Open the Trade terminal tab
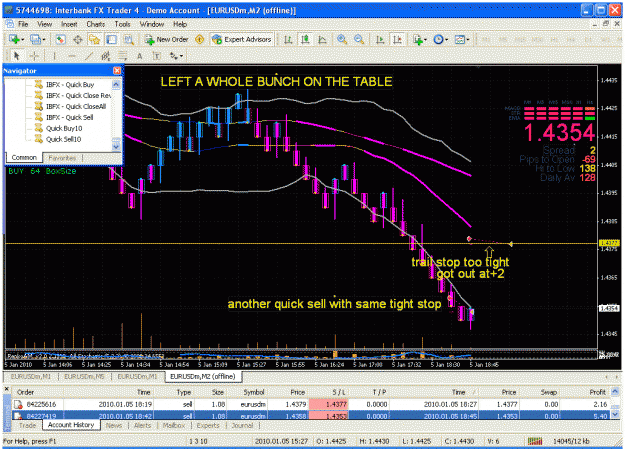Viewport: 625px width, 449px height. point(28,425)
